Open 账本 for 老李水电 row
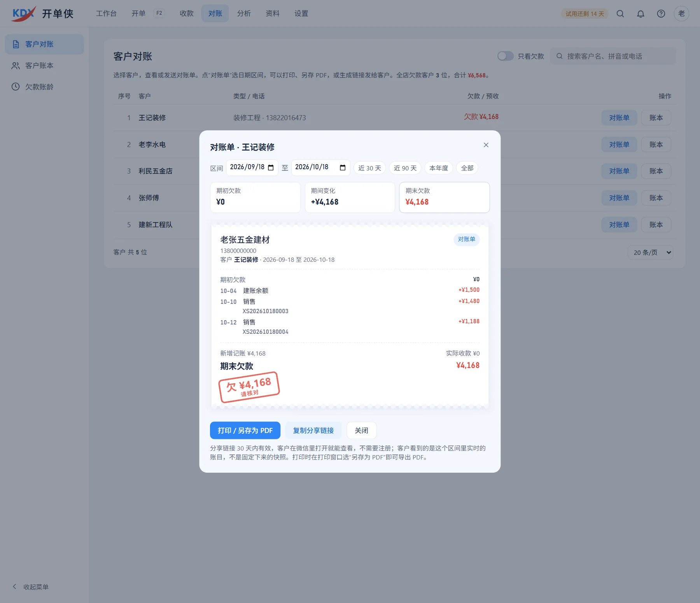The height and width of the screenshot is (603, 700). (x=656, y=144)
